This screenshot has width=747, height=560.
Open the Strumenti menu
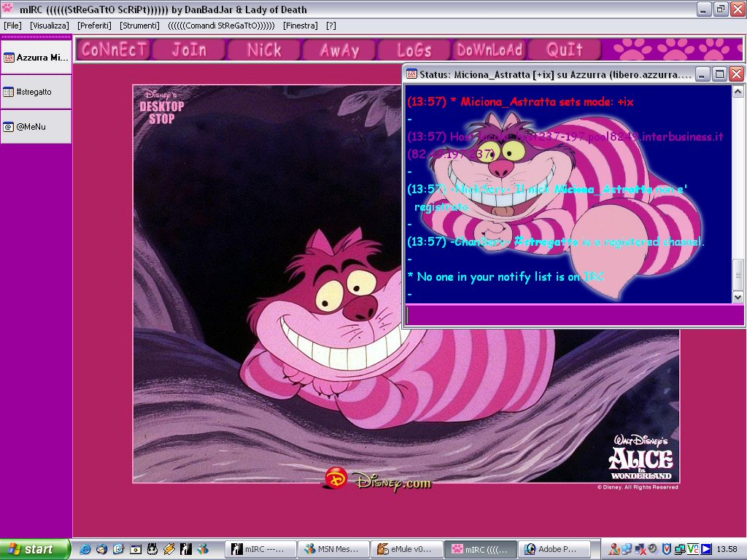point(139,26)
